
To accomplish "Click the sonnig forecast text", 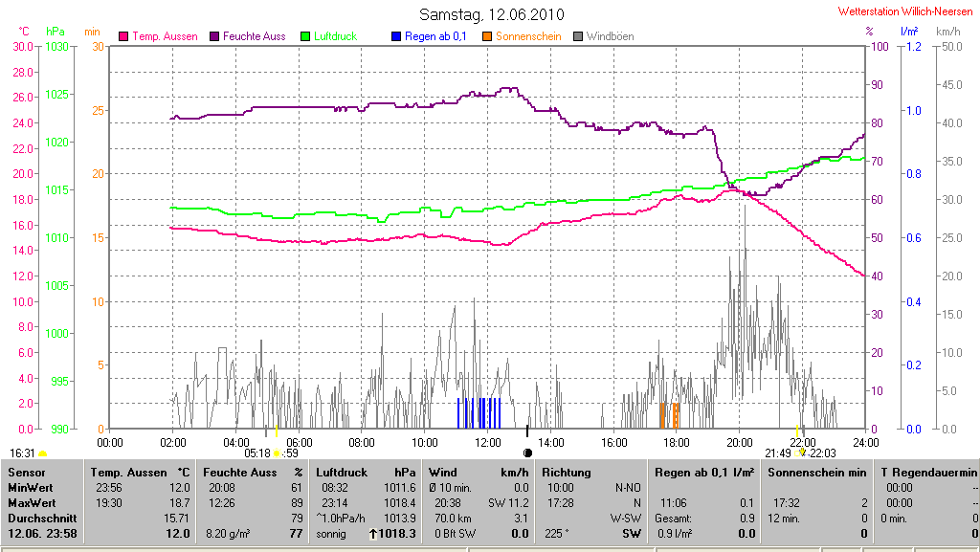I will click(x=331, y=534).
